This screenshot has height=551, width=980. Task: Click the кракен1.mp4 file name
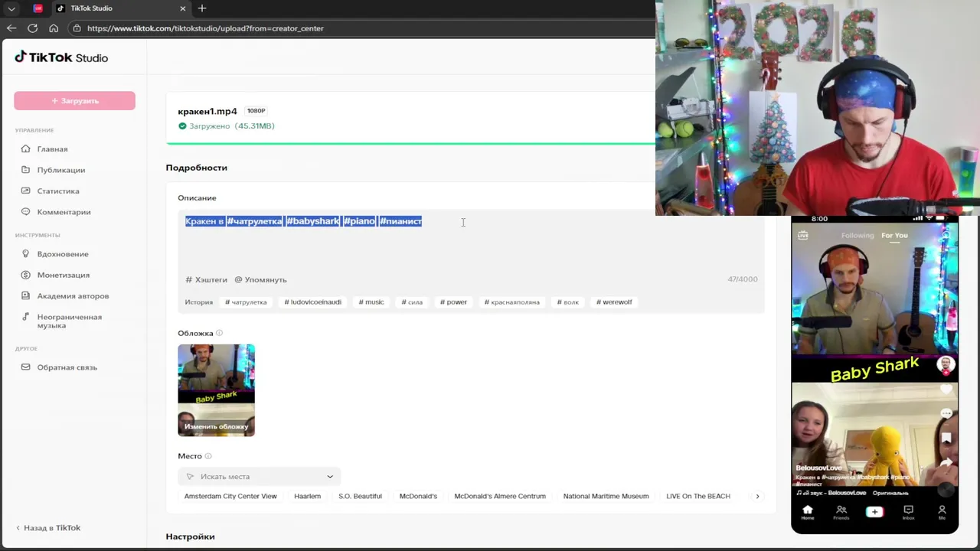click(x=207, y=112)
